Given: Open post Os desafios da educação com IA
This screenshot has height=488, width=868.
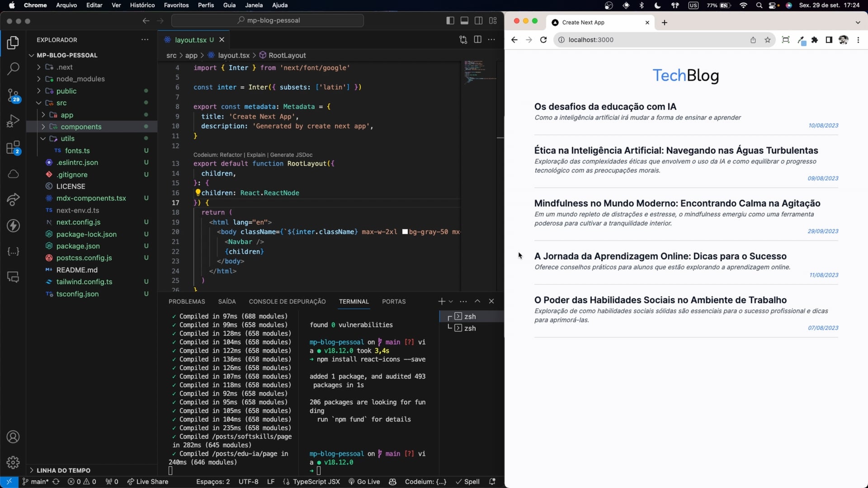Looking at the screenshot, I should tap(605, 107).
